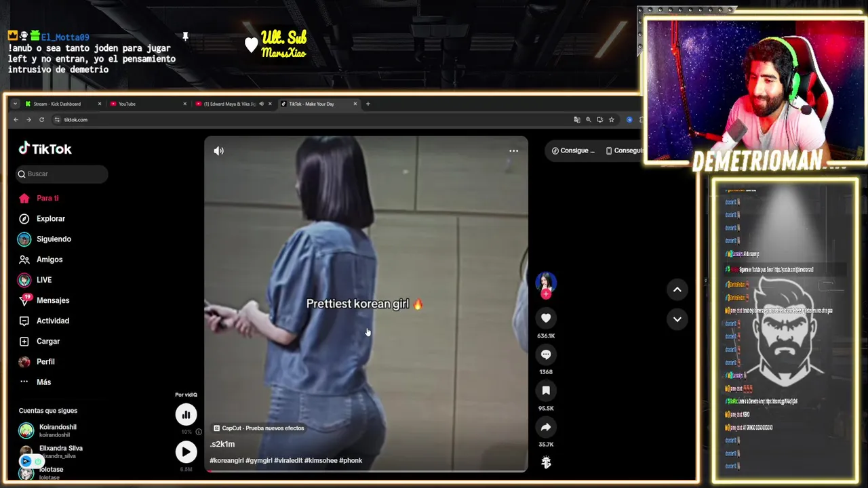Click the TikTok logo in sidebar

[x=45, y=148]
